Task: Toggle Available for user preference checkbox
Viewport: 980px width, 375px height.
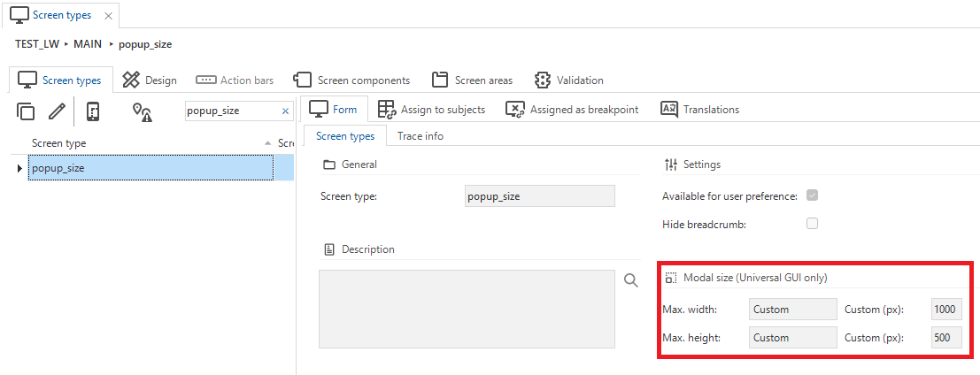Action: 812,195
